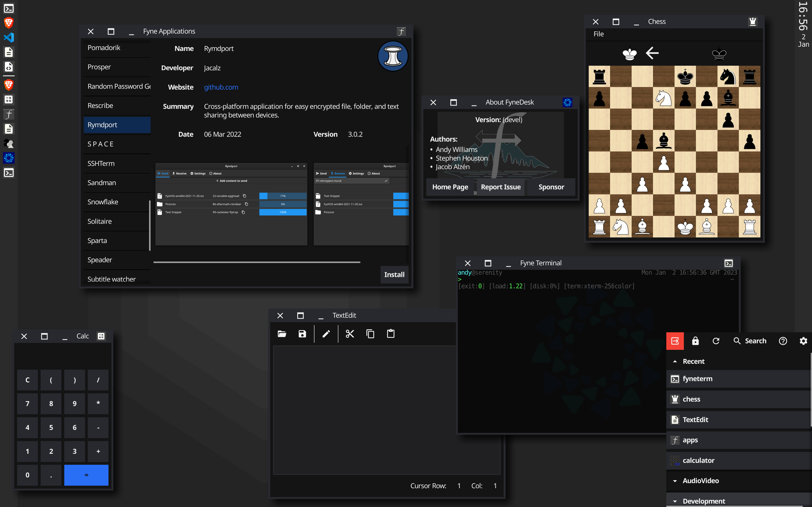This screenshot has height=507, width=812.
Task: Click the back arrow in Chess
Action: 652,53
